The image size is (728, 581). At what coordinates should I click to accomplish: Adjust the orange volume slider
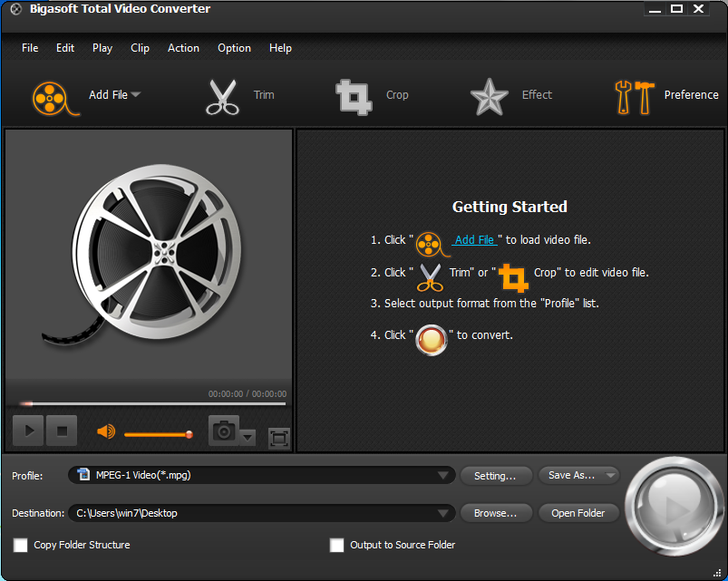pyautogui.click(x=159, y=434)
